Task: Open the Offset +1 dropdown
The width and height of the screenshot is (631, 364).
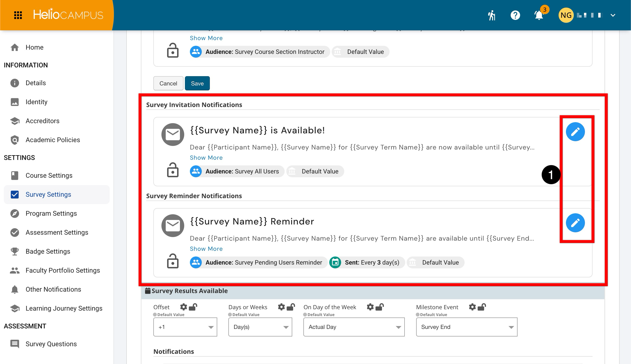Action: 185,327
